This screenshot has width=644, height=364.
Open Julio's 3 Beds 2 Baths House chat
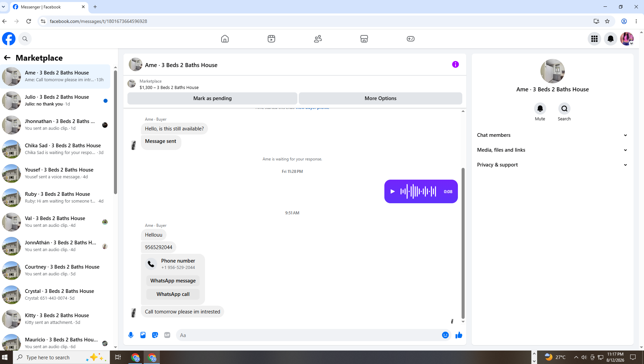(x=55, y=101)
